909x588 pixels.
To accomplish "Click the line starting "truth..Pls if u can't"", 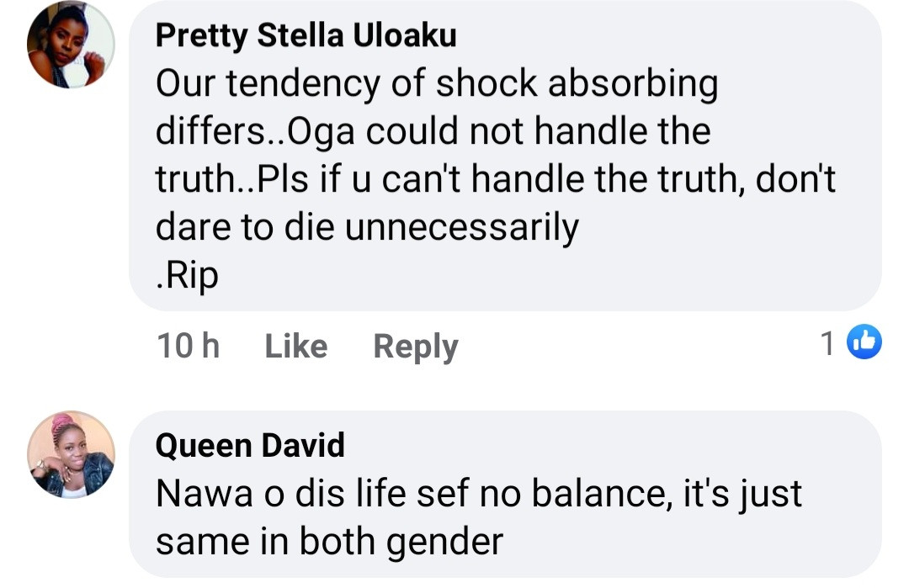I will [x=495, y=179].
